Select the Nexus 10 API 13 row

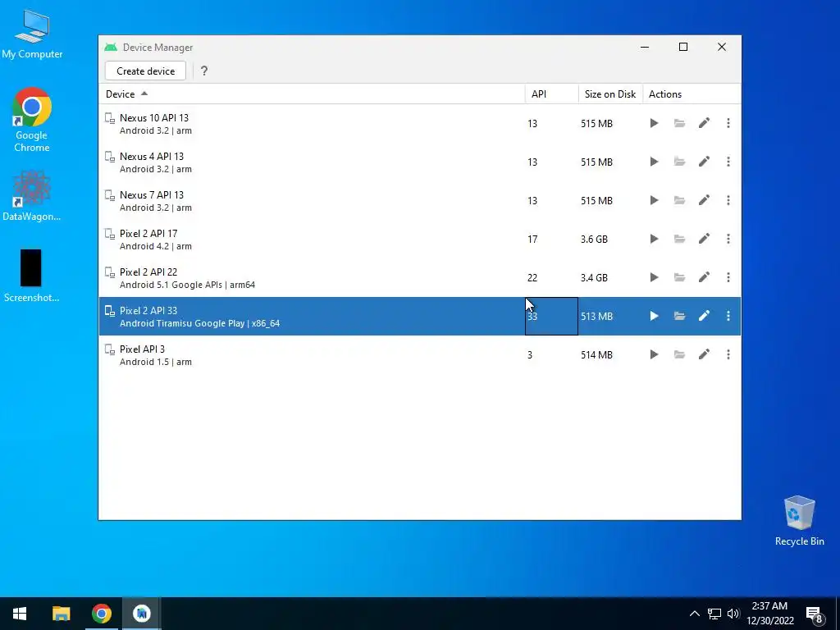tap(420, 123)
